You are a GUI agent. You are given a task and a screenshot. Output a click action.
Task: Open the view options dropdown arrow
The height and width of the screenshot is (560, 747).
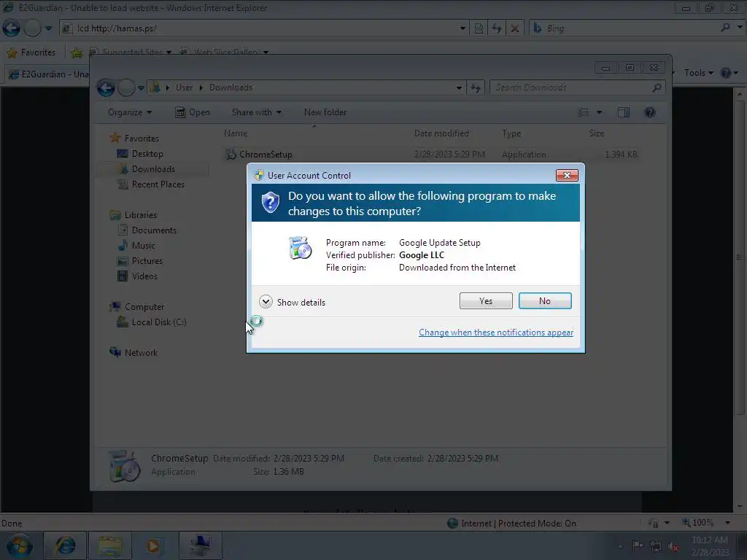[600, 112]
